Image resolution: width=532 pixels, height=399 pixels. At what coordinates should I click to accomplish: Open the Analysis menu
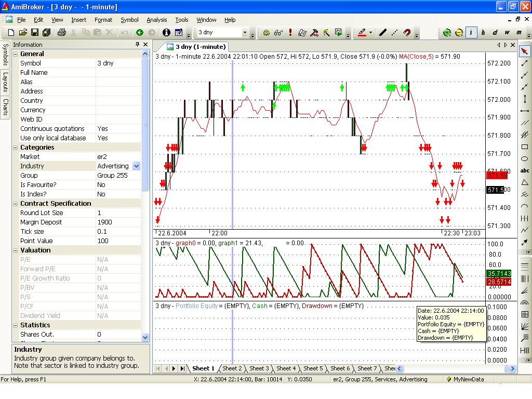156,20
